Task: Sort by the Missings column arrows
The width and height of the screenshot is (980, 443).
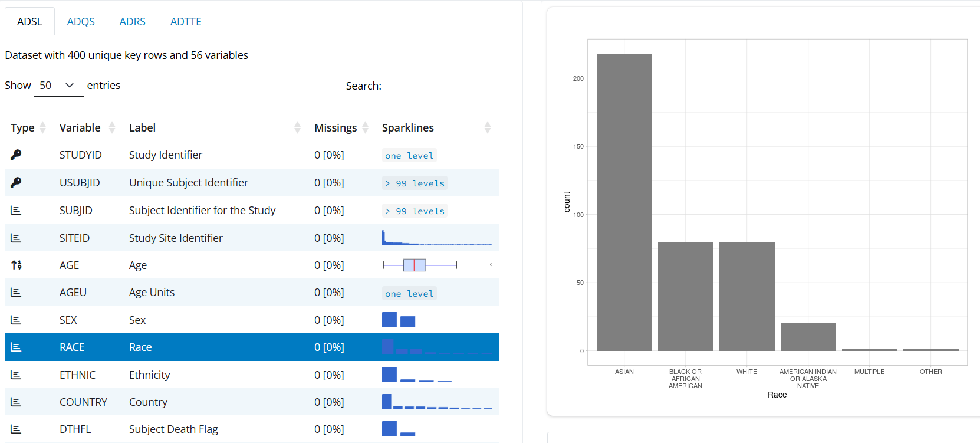Action: coord(366,128)
